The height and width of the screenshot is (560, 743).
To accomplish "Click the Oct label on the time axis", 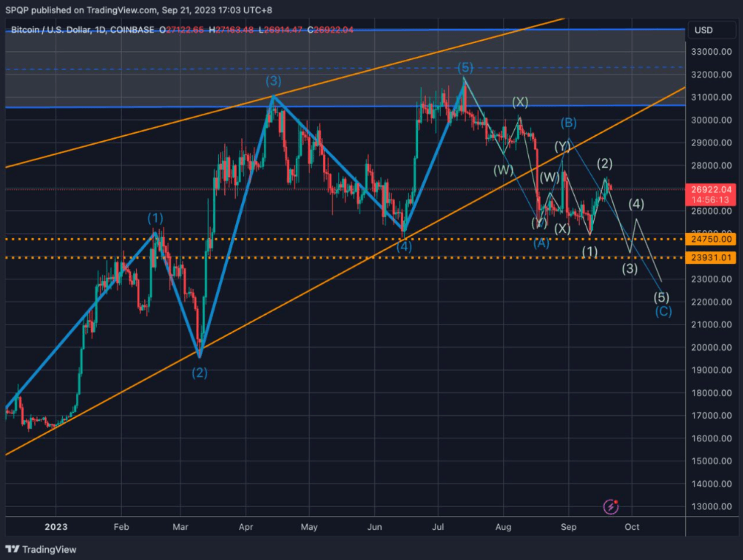I will 632,527.
